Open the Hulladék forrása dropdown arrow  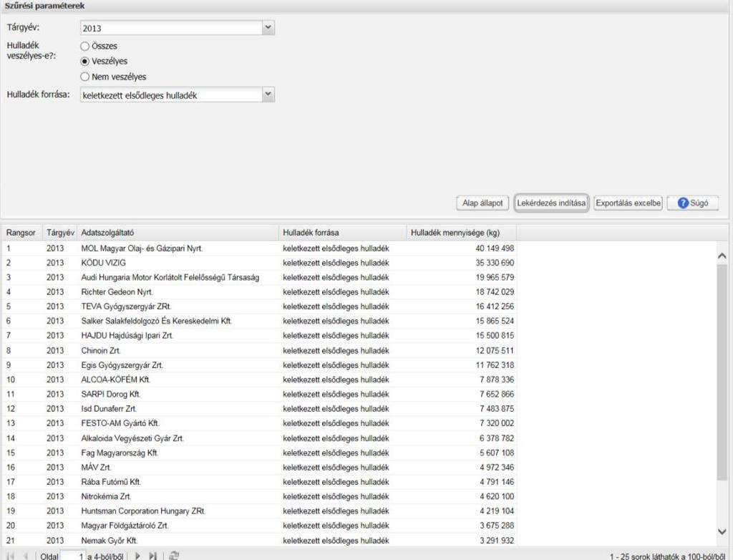point(268,95)
